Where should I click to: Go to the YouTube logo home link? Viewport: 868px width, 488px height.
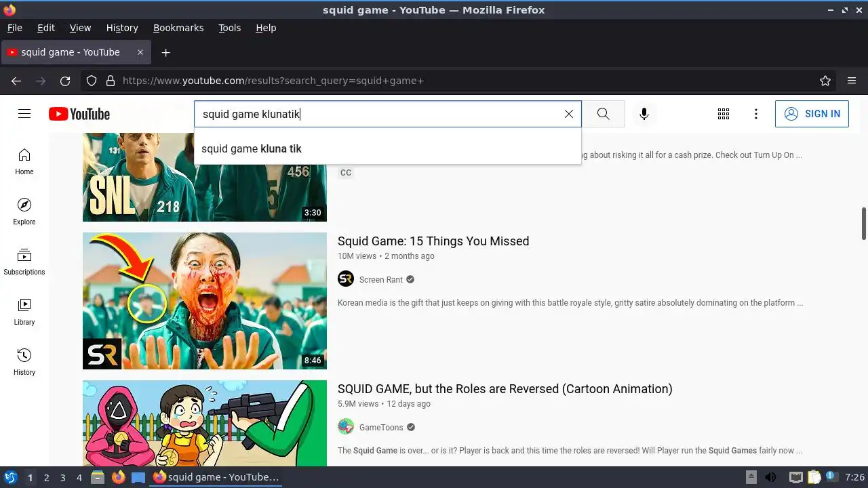[x=79, y=114]
